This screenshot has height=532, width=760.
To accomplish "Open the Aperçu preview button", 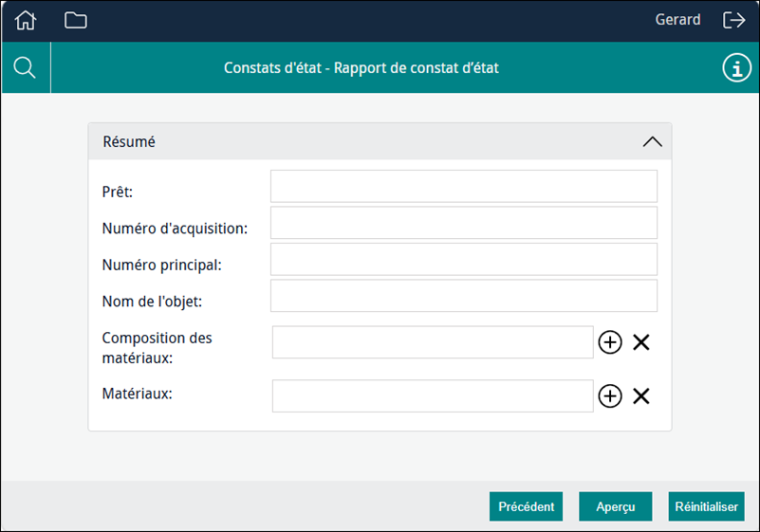I will [x=616, y=506].
